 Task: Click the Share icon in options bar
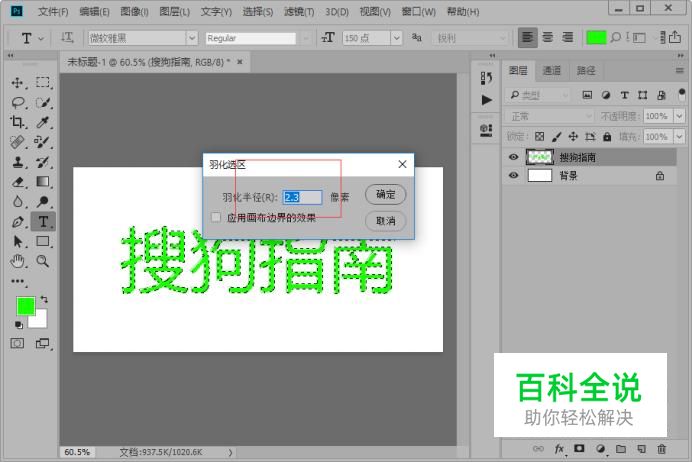674,38
